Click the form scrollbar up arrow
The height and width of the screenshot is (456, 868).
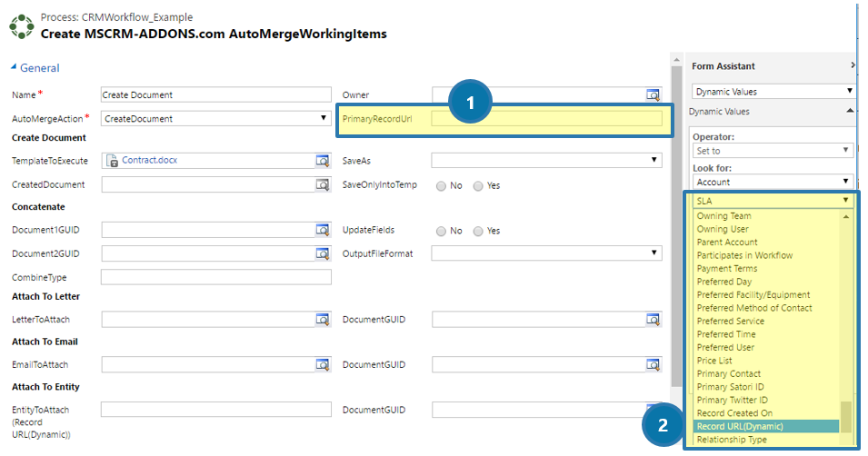pyautogui.click(x=676, y=59)
